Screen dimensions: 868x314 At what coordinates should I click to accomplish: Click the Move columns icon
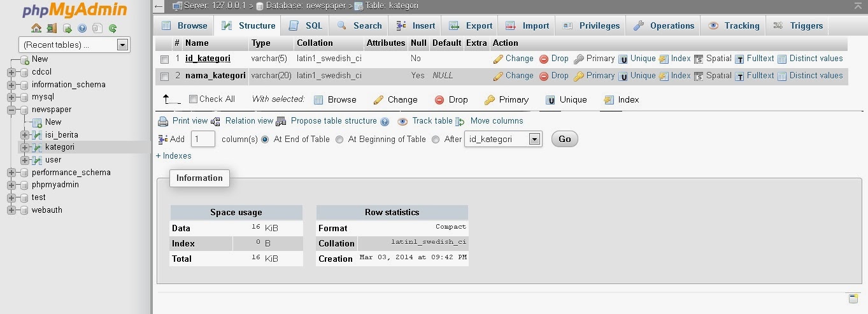click(460, 121)
